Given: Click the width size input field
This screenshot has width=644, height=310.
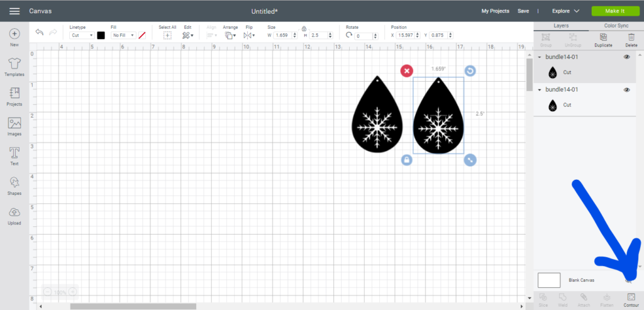Looking at the screenshot, I should click(x=282, y=35).
